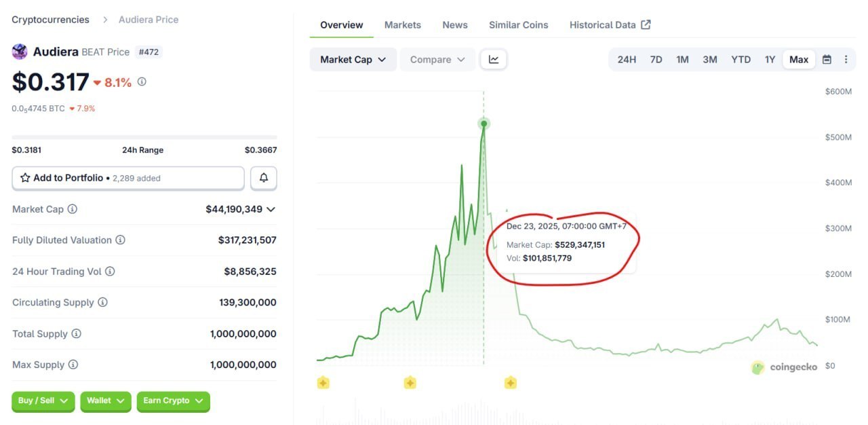The height and width of the screenshot is (425, 868).
Task: Click the 24 Hour Trading Vol info icon
Action: (108, 271)
